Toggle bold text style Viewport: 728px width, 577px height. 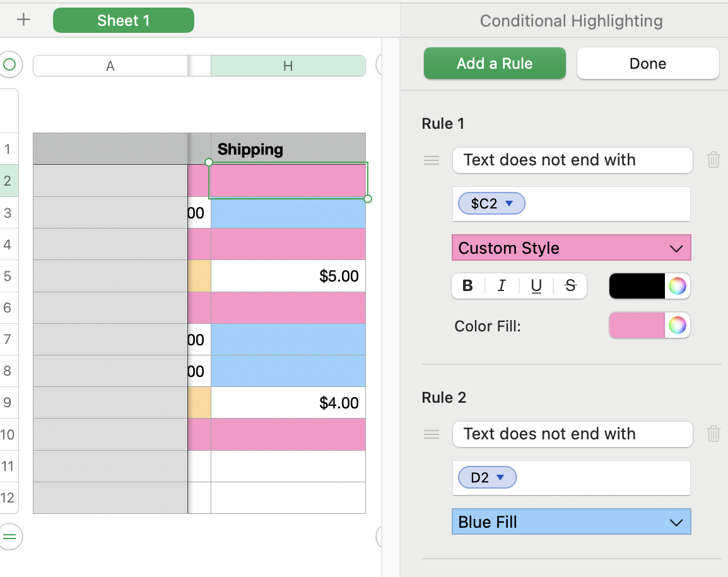tap(468, 286)
